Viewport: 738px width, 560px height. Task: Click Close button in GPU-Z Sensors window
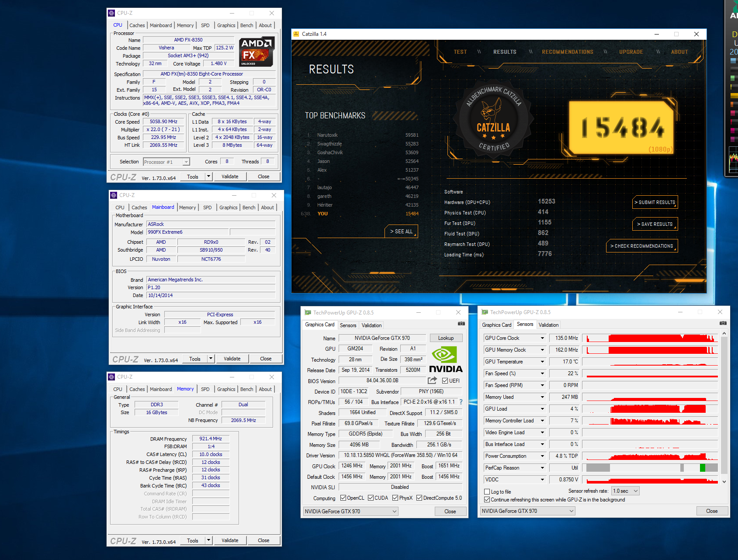pyautogui.click(x=712, y=511)
